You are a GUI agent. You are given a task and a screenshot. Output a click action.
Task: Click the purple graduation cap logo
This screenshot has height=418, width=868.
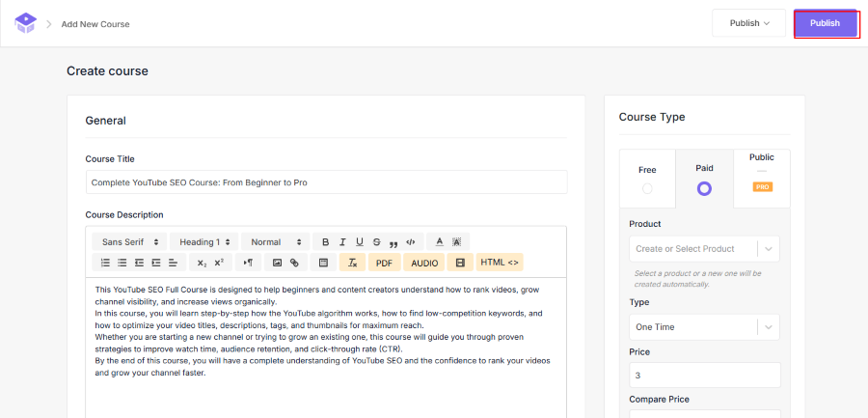(25, 23)
